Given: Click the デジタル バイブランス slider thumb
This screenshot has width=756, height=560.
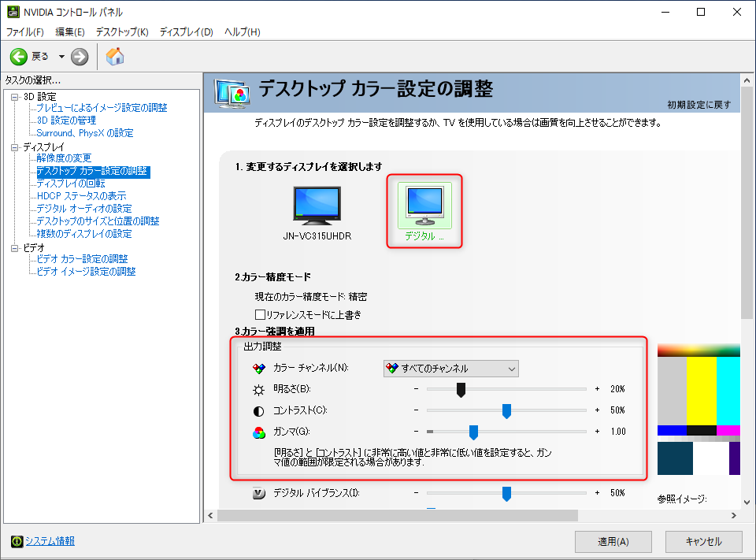Looking at the screenshot, I should pyautogui.click(x=506, y=494).
